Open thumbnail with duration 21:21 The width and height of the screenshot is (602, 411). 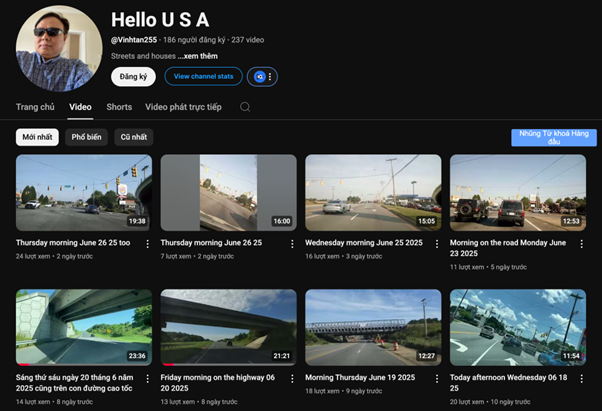coord(228,327)
